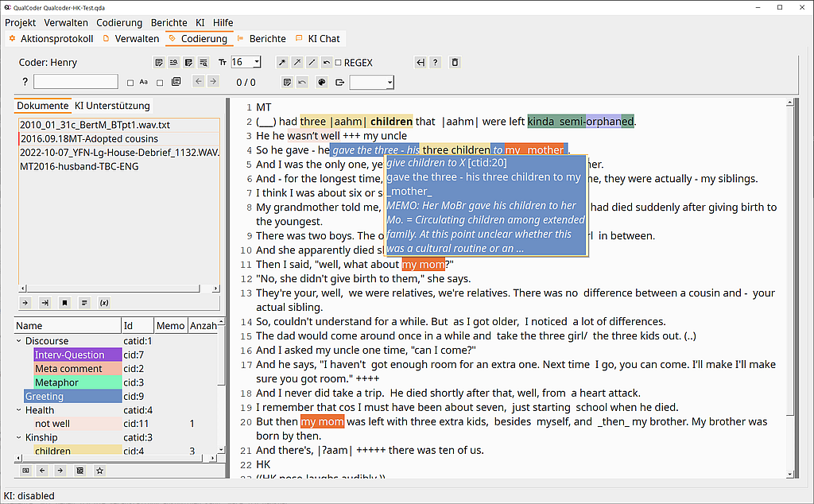This screenshot has width=814, height=504.
Task: Tick the all-files search checkbox
Action: click(160, 82)
